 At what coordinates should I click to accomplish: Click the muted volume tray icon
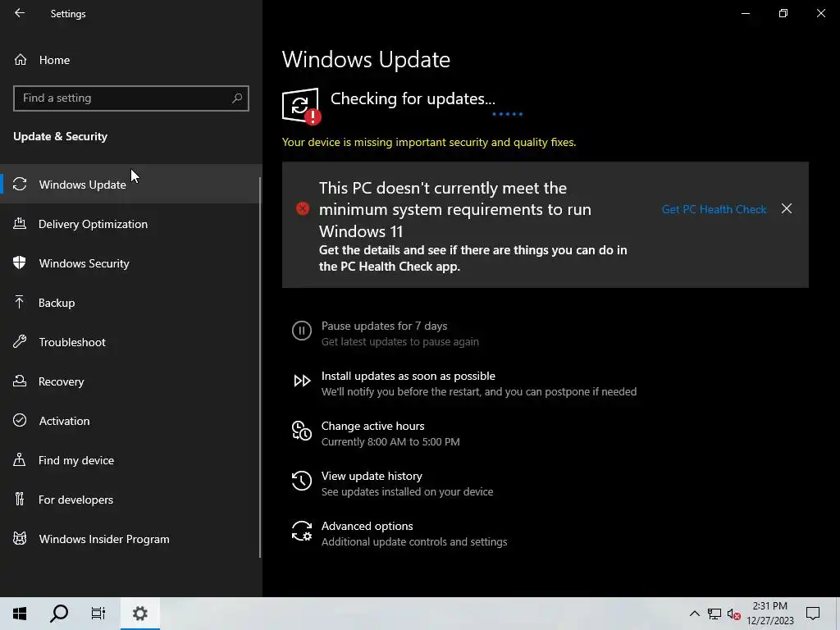(x=734, y=614)
